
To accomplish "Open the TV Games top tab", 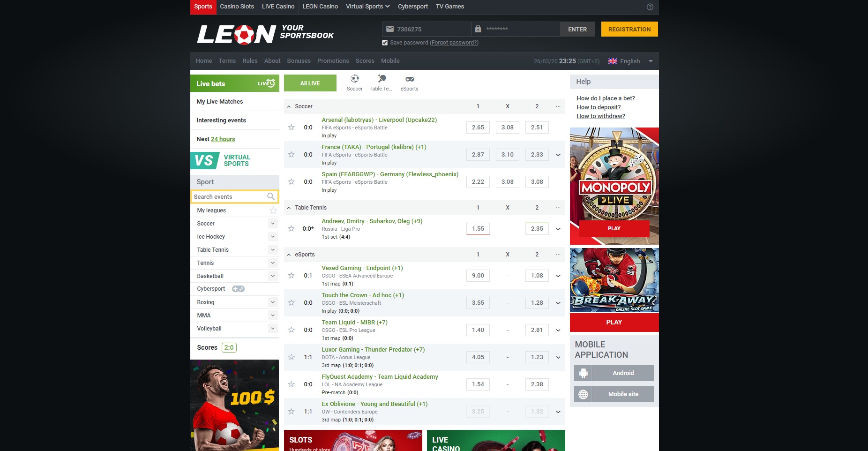I will tap(450, 7).
